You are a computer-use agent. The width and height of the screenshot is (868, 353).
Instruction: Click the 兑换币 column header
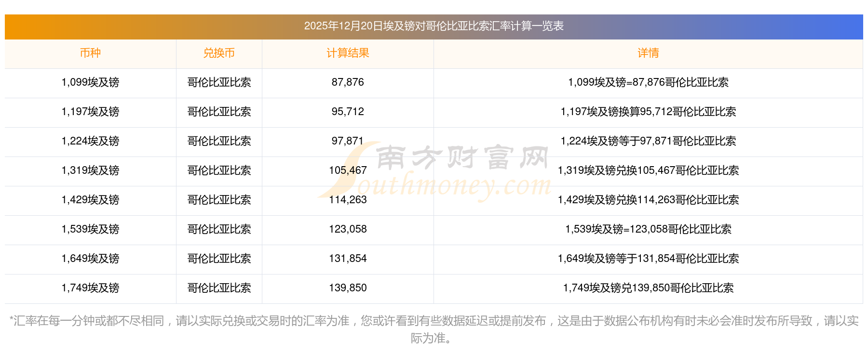219,53
